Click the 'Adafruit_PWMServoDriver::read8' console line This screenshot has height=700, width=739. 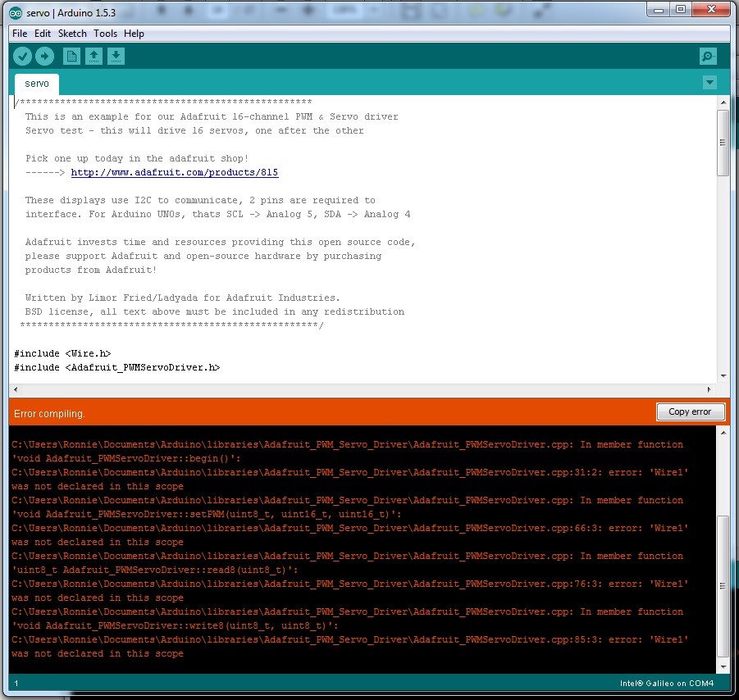click(x=154, y=570)
